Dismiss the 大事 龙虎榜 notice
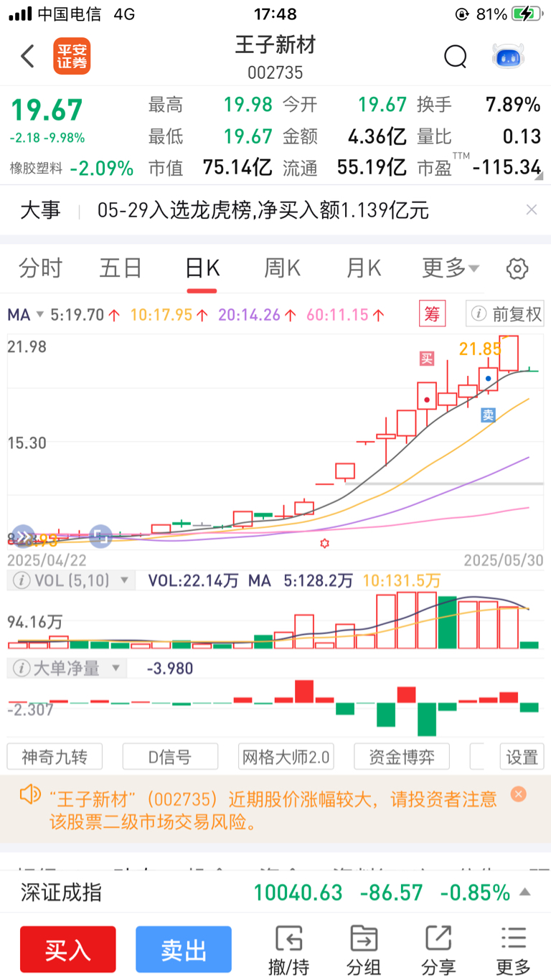The image size is (551, 980). 532,210
